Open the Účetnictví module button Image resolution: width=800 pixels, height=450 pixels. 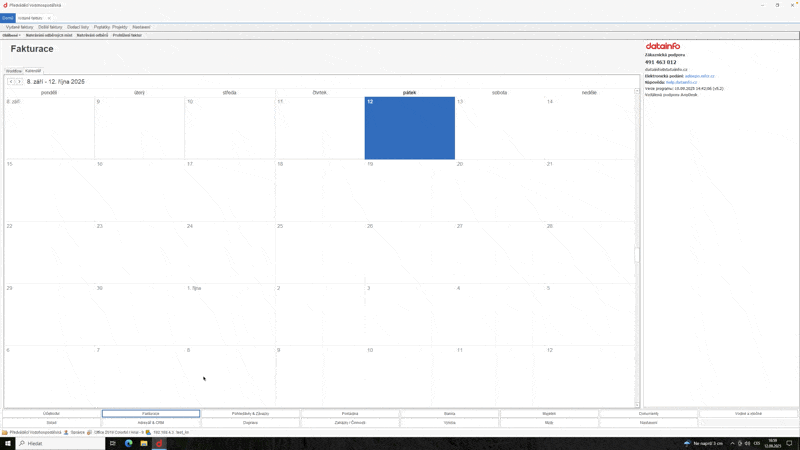[x=51, y=413]
